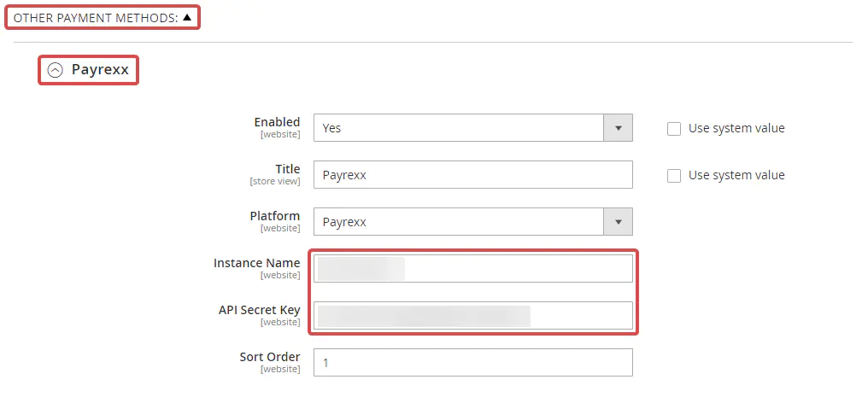Viewport: 868px width, 397px height.
Task: Collapse the OTHER PAYMENT METHODS section header
Action: click(95, 17)
